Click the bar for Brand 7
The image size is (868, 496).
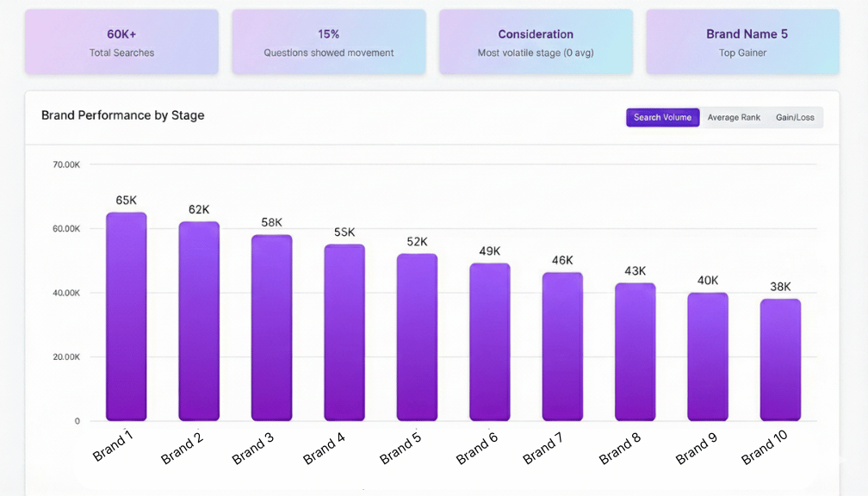562,347
